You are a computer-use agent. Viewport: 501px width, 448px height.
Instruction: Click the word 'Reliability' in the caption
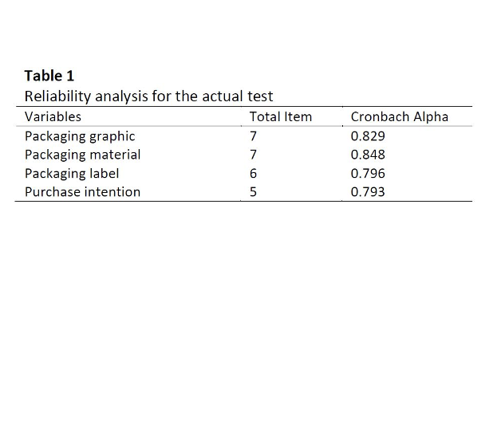coord(57,97)
